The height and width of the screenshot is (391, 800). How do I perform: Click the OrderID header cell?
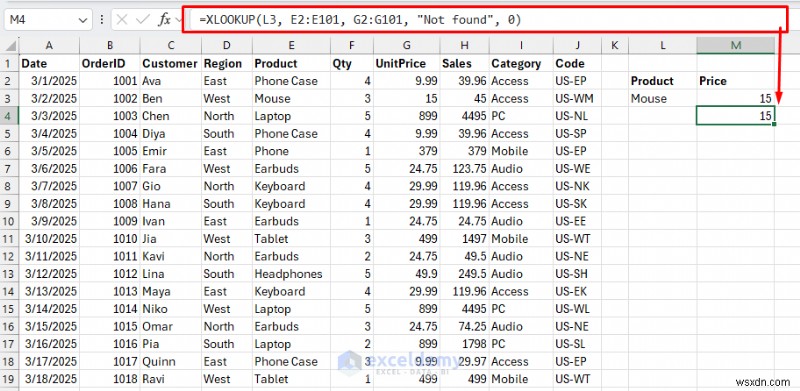[110, 64]
